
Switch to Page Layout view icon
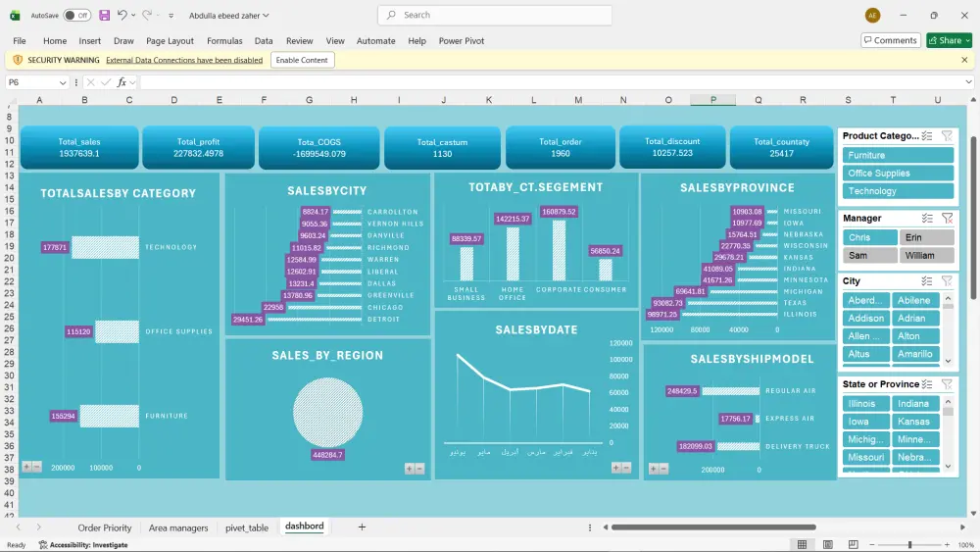[827, 544]
